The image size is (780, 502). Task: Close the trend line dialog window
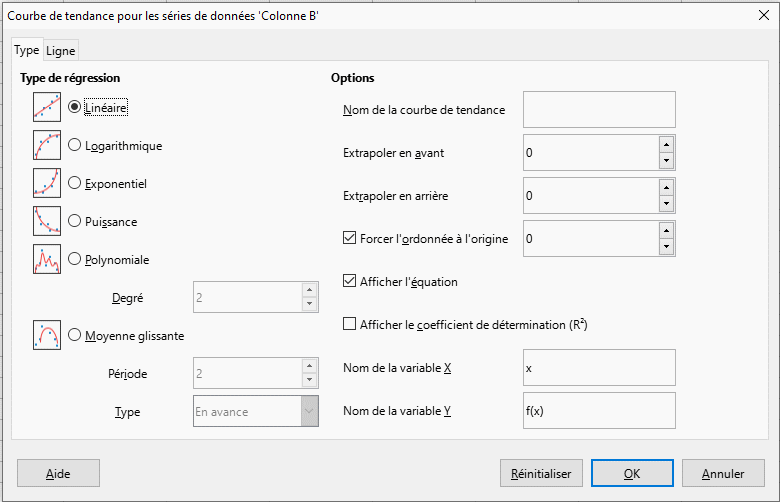[764, 15]
